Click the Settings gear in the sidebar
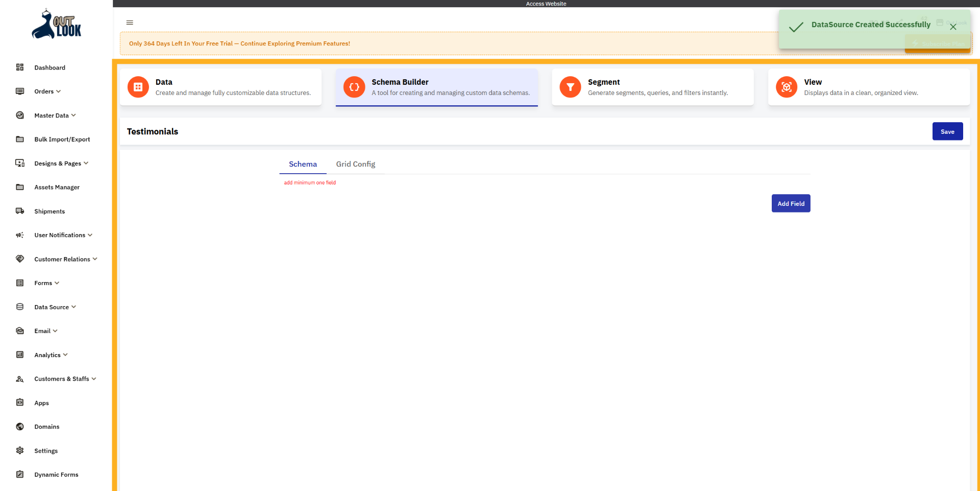Image resolution: width=980 pixels, height=491 pixels. point(19,450)
